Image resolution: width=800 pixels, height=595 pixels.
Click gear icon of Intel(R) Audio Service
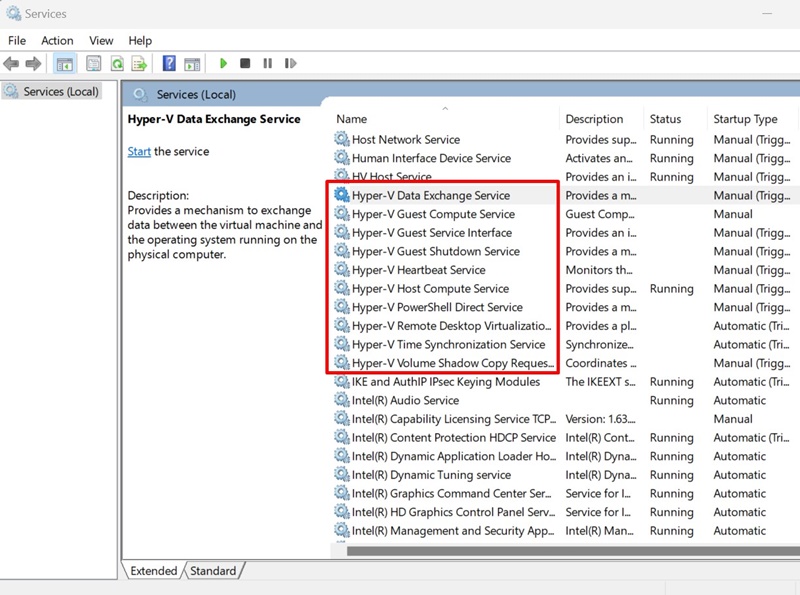[x=341, y=400]
